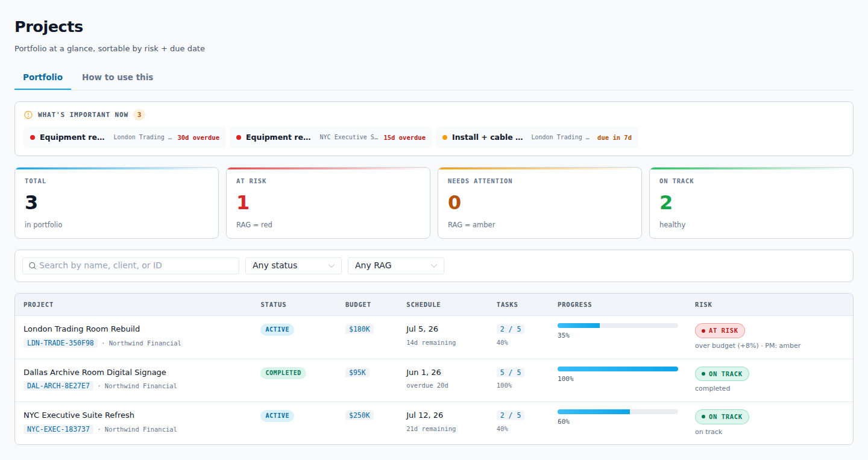Select the Needs Attention summary card
This screenshot has width=868, height=460.
539,203
